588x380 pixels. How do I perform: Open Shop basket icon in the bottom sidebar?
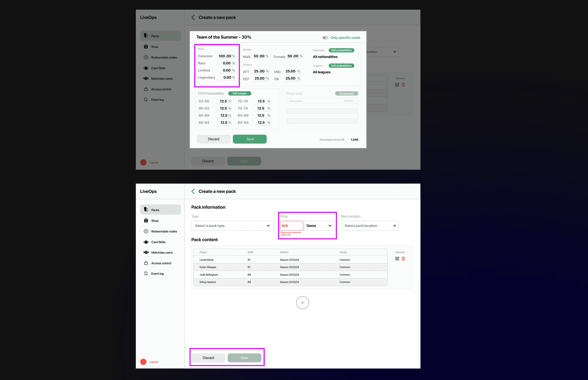(x=146, y=221)
